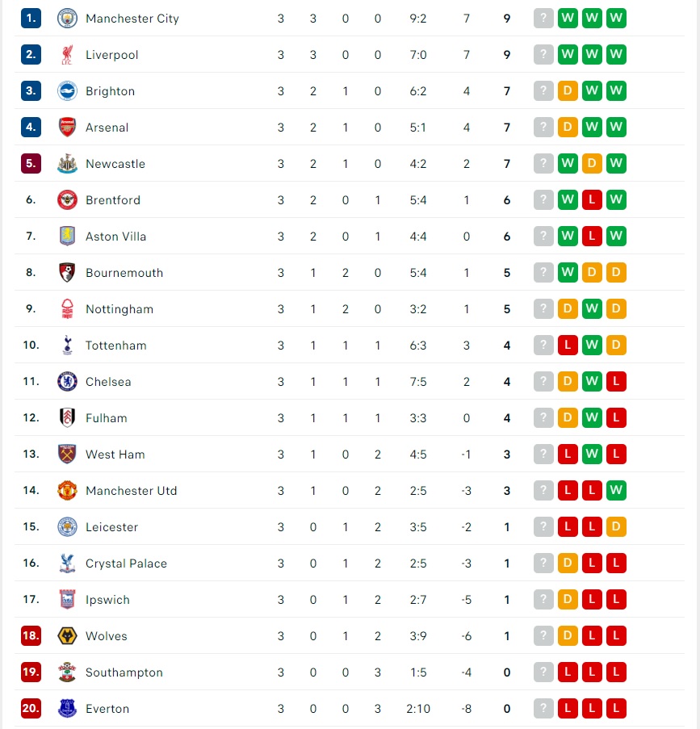Click Brentford's red L form badge
The image size is (700, 729).
(x=592, y=200)
